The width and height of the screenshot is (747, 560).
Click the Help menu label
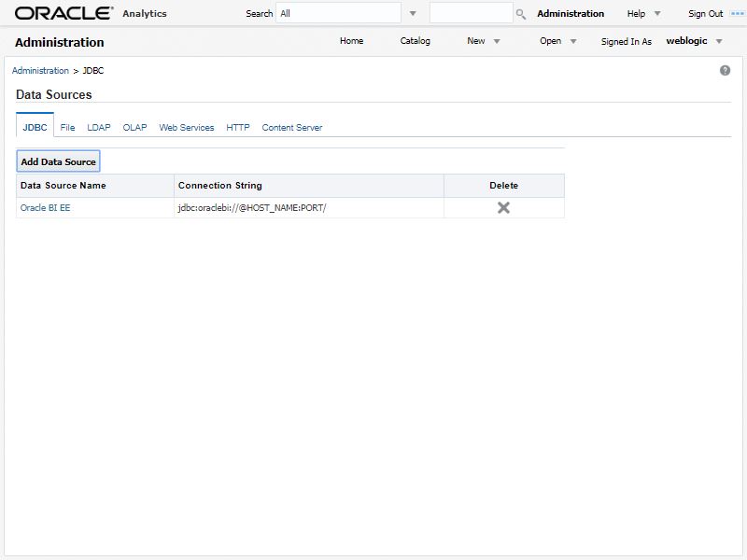coord(636,13)
